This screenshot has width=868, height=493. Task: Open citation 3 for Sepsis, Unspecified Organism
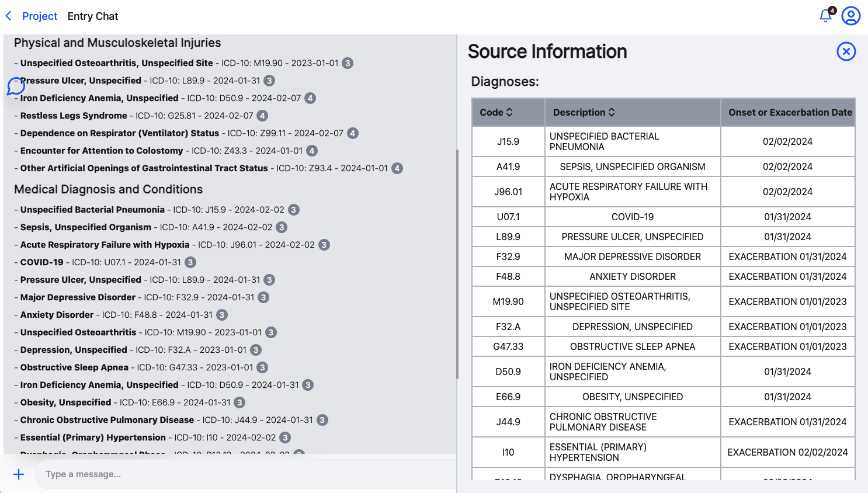[282, 227]
